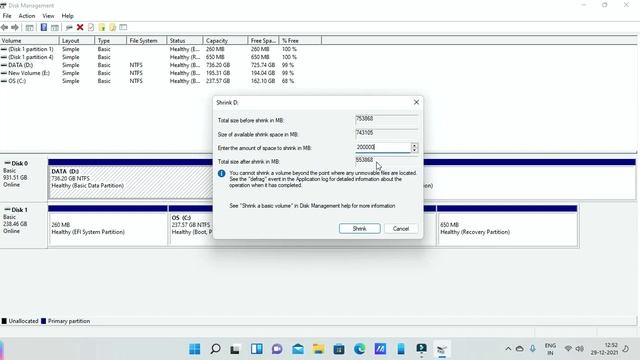Click the second yellow toolbar icon
Image resolution: width=640 pixels, height=360 pixels.
point(113,27)
